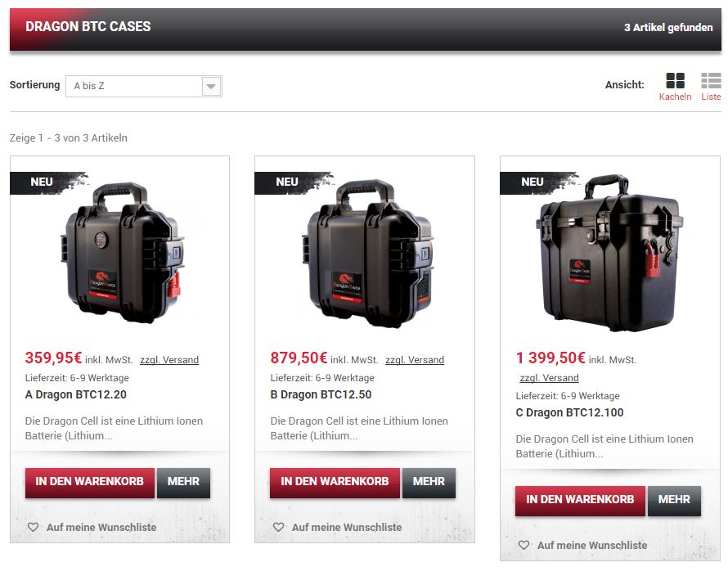Screen dimensions: 728x576
Task: Switch to Liste view icon
Action: click(x=711, y=80)
